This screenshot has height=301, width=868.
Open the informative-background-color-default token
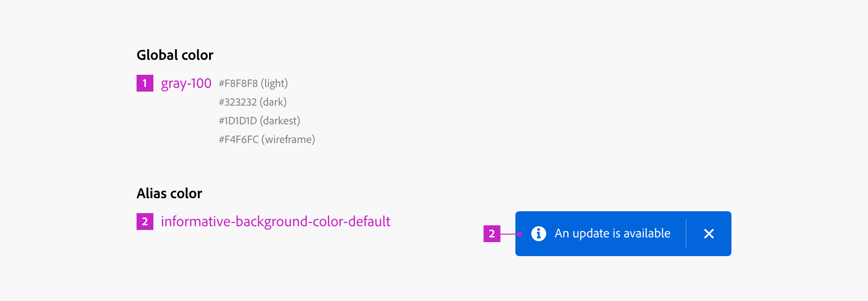point(275,222)
